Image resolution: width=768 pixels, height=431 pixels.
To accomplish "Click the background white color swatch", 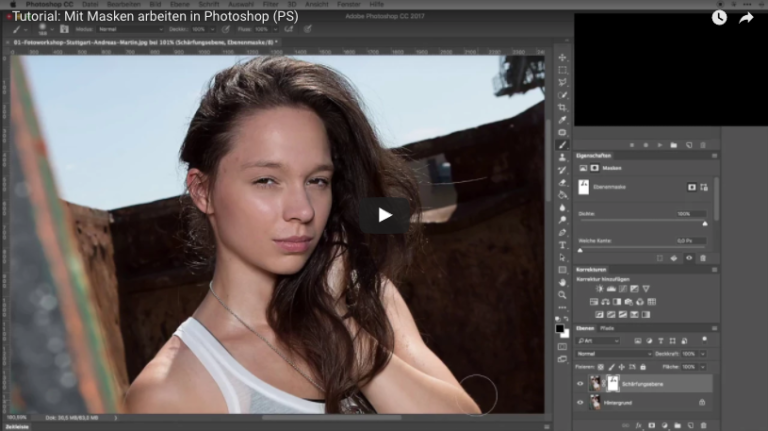I will 566,335.
